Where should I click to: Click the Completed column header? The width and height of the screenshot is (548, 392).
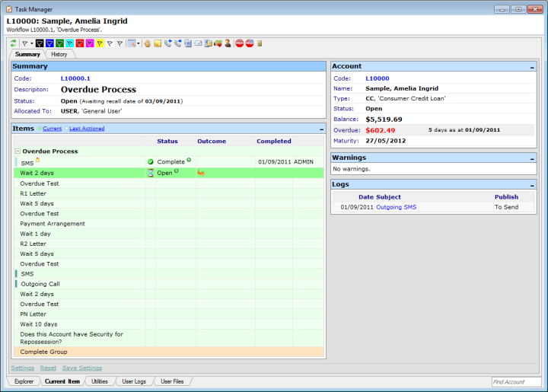point(274,141)
